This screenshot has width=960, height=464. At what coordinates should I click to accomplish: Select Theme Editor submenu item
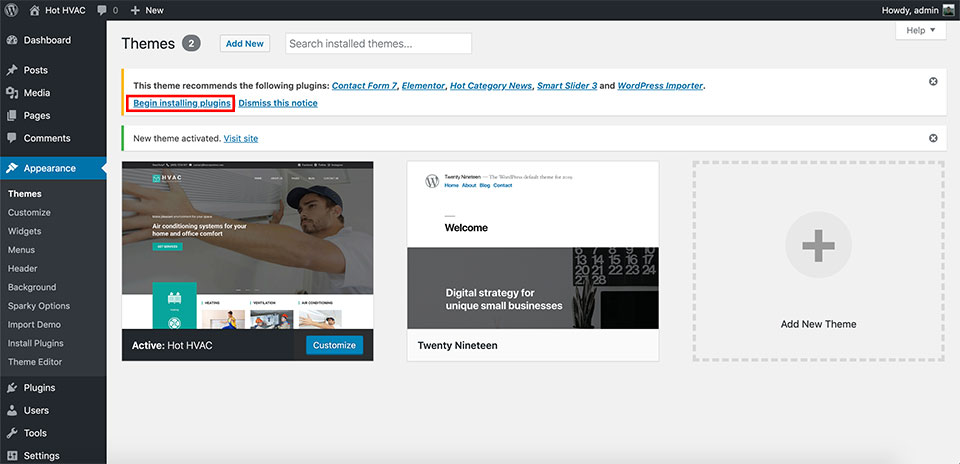(x=35, y=362)
